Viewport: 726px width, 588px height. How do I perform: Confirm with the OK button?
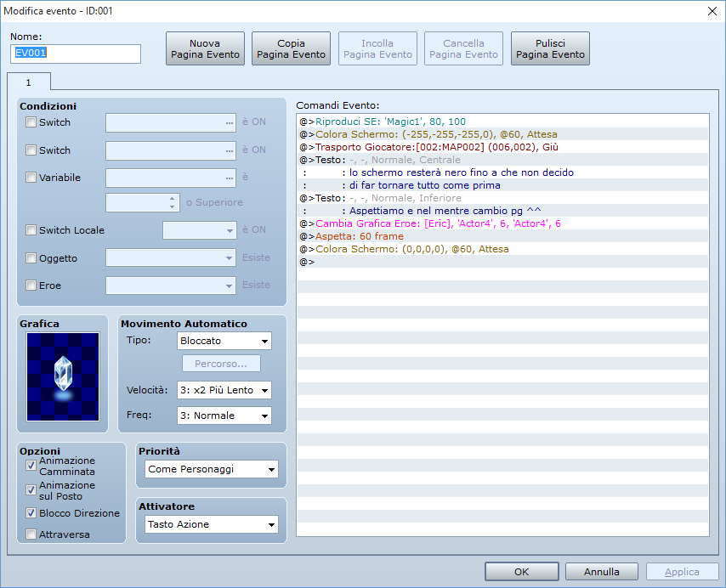521,572
